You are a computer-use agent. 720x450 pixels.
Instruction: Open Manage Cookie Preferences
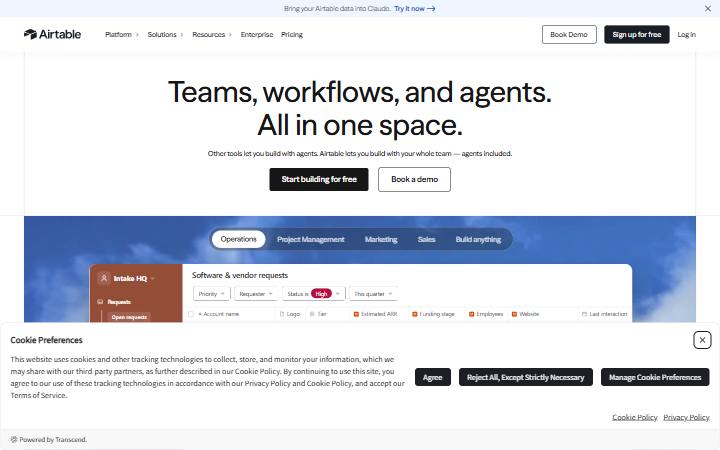click(x=655, y=377)
